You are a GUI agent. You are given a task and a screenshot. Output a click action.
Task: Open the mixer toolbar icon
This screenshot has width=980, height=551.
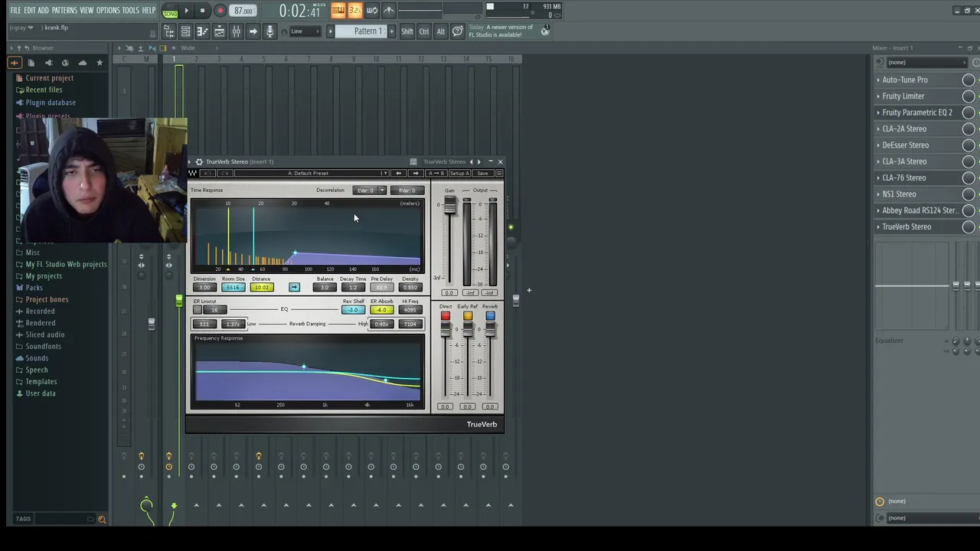[236, 31]
